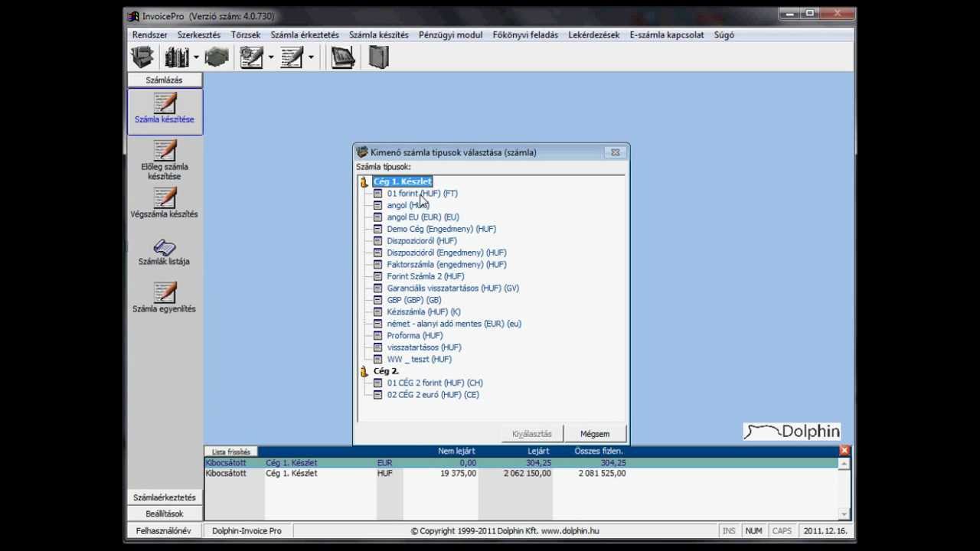Open the Számla érkeztetés menu
This screenshot has height=551, width=980.
click(x=305, y=35)
